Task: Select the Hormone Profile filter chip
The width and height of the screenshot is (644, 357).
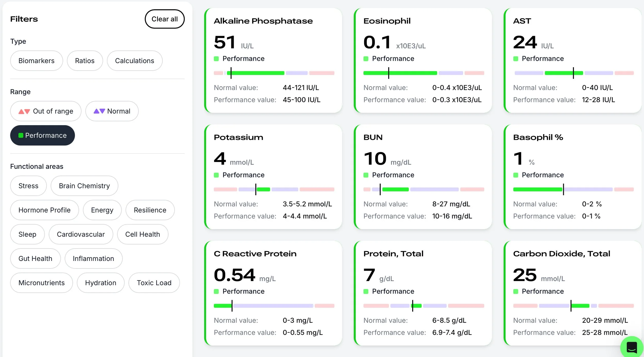Action: coord(44,210)
